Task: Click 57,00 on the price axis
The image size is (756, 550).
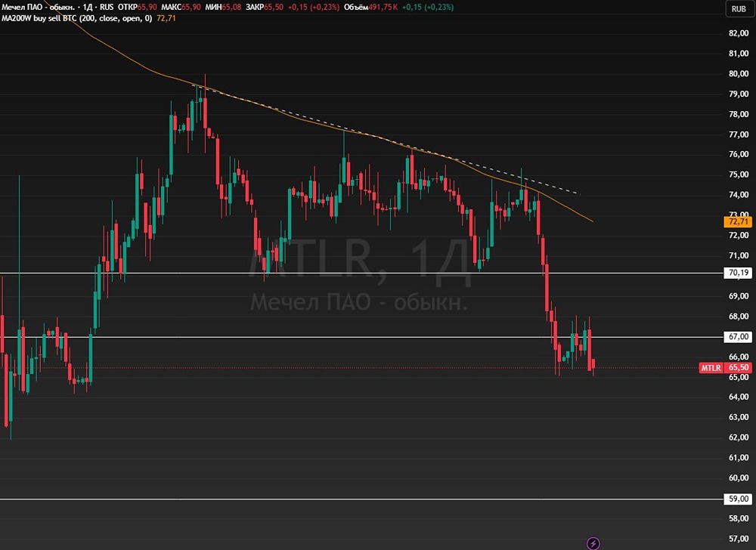Action: pos(739,539)
